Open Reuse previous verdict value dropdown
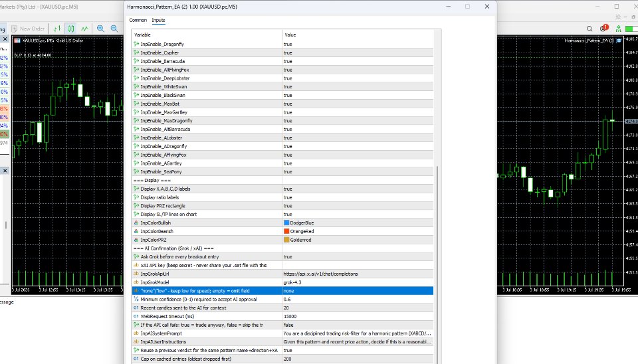The image size is (638, 364). coord(358,350)
